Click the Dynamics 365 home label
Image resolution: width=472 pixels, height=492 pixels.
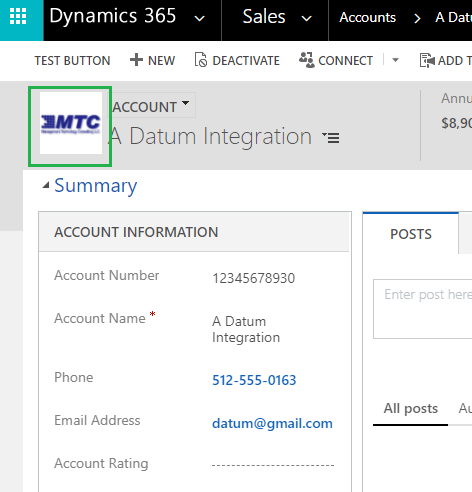pyautogui.click(x=113, y=16)
